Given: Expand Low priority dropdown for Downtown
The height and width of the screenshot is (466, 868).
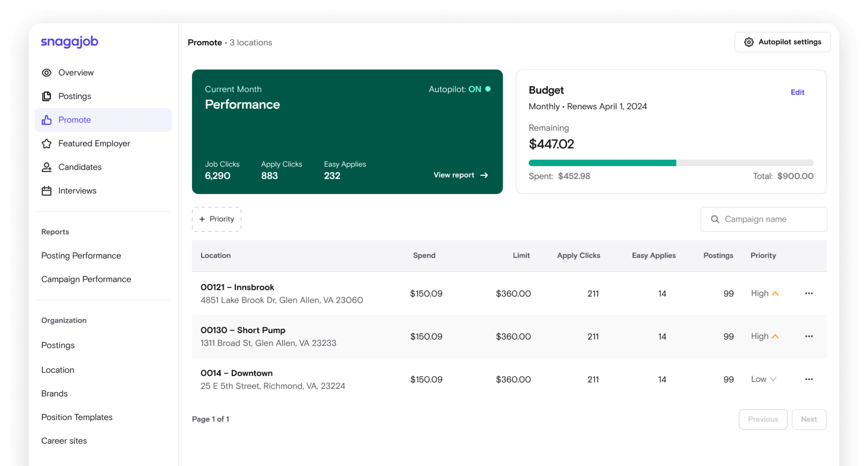Looking at the screenshot, I should [x=764, y=379].
